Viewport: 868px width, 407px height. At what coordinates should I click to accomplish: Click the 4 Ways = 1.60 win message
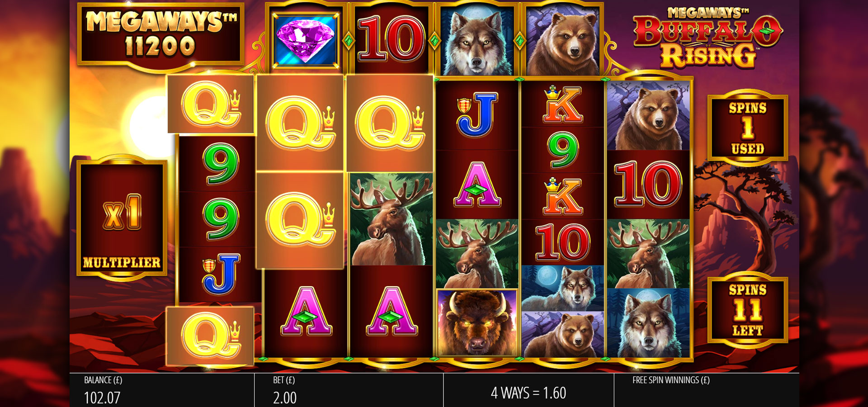click(528, 393)
